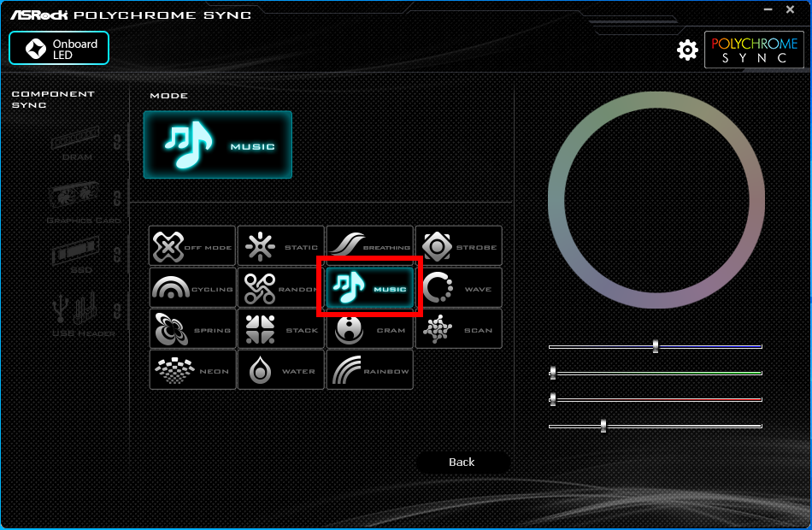Click the white bottom slider handle
The image size is (812, 530).
point(603,426)
